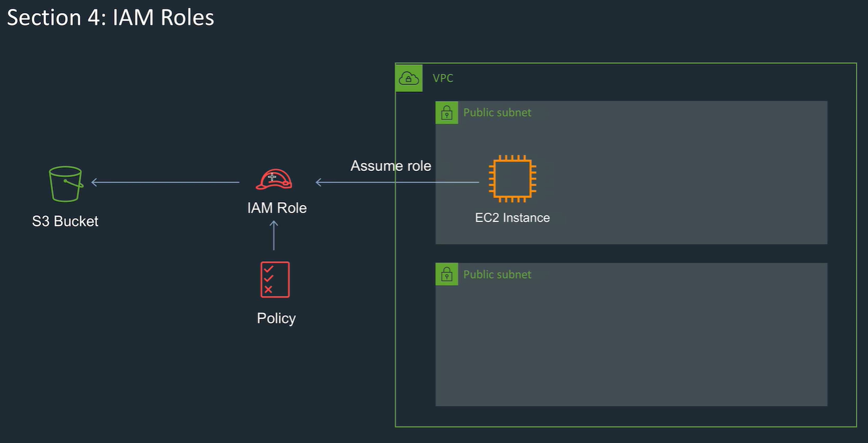Viewport: 868px width, 443px height.
Task: Click the IAM Role hat icon
Action: pyautogui.click(x=274, y=179)
